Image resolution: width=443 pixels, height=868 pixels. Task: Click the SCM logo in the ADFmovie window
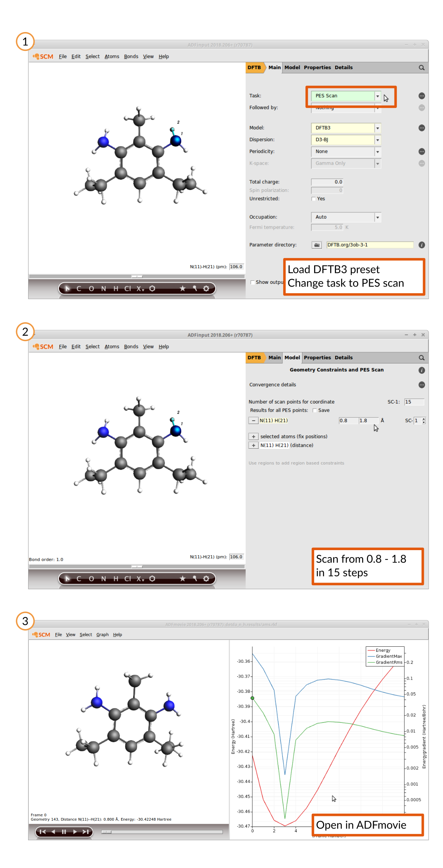(41, 635)
